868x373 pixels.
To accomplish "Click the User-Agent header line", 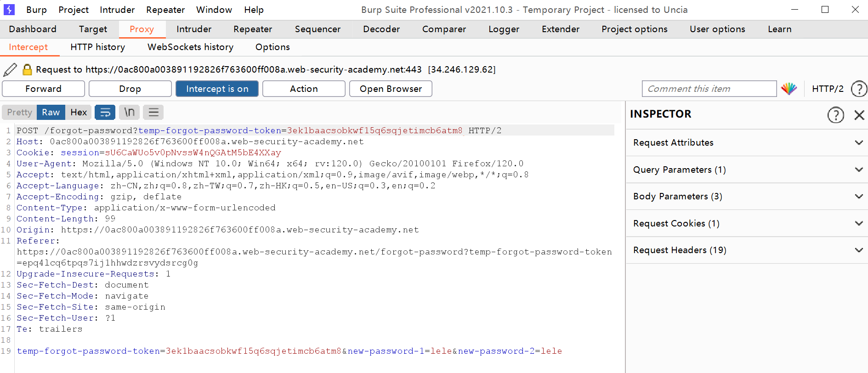I will coord(270,164).
